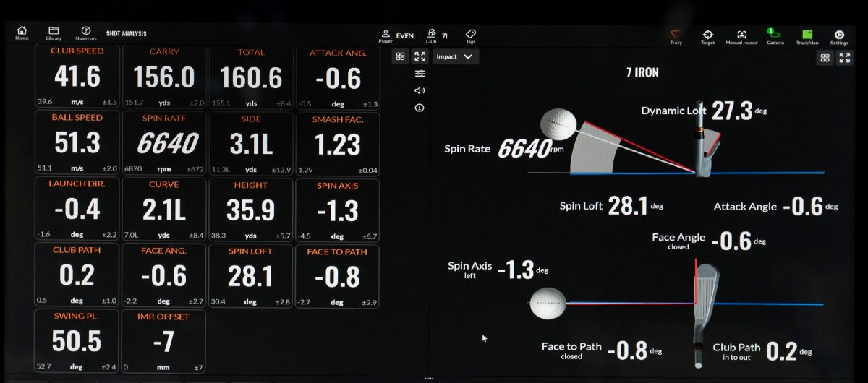The height and width of the screenshot is (383, 868).
Task: Open the Target settings
Action: tap(707, 35)
